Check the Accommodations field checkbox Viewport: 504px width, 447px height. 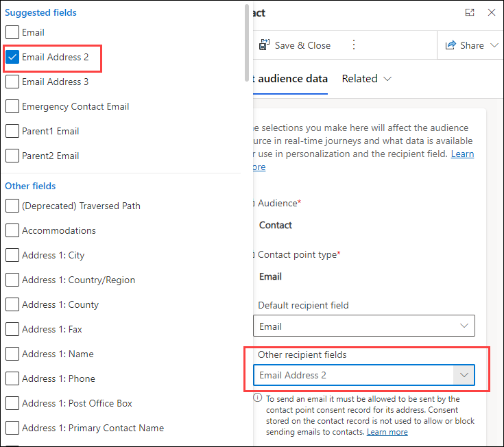12,230
